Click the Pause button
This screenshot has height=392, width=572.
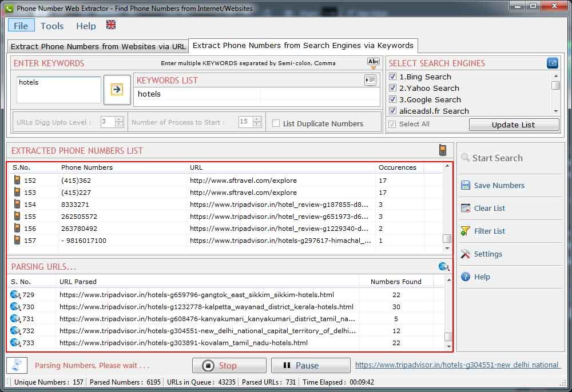pyautogui.click(x=311, y=365)
